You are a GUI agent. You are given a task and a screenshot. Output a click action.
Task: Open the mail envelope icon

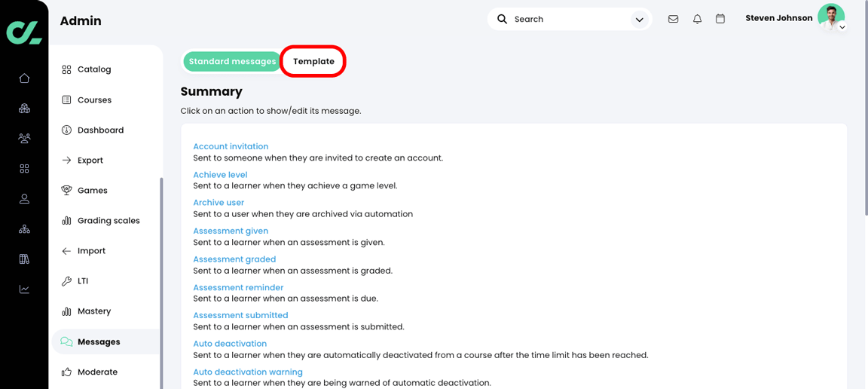coord(673,19)
